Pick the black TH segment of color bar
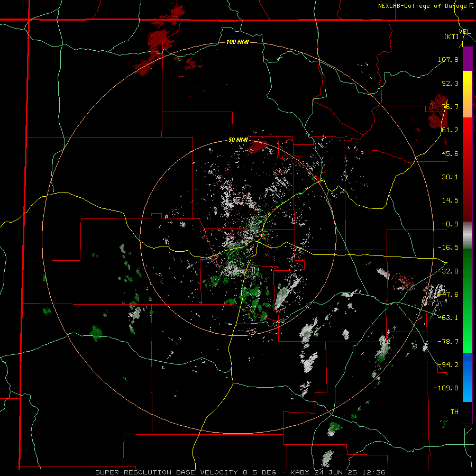This screenshot has width=476, height=476. click(x=467, y=412)
